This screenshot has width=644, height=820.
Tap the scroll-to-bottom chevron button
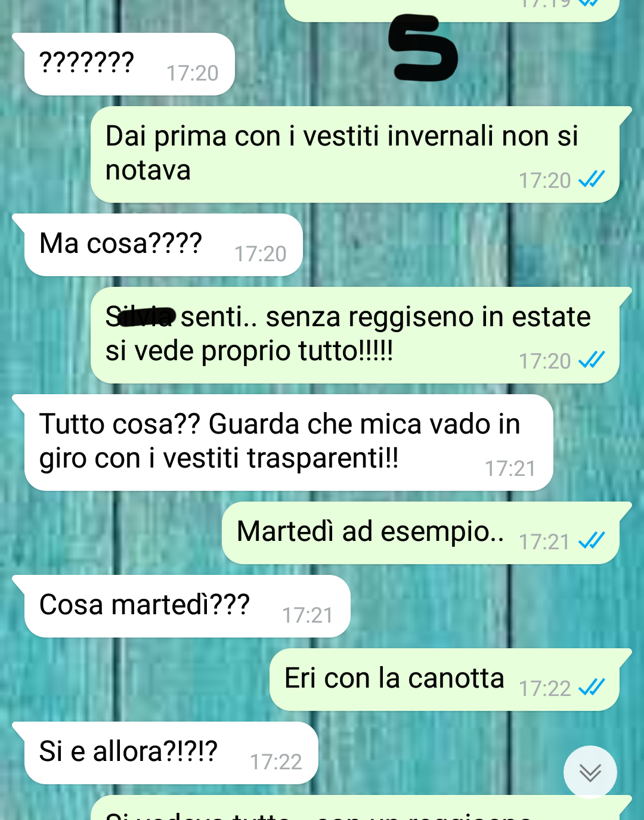pyautogui.click(x=590, y=772)
